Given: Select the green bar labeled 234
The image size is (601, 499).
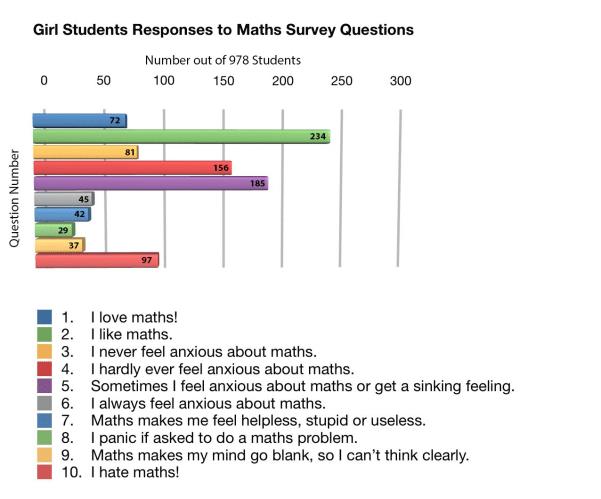Looking at the screenshot, I should coord(181,136).
